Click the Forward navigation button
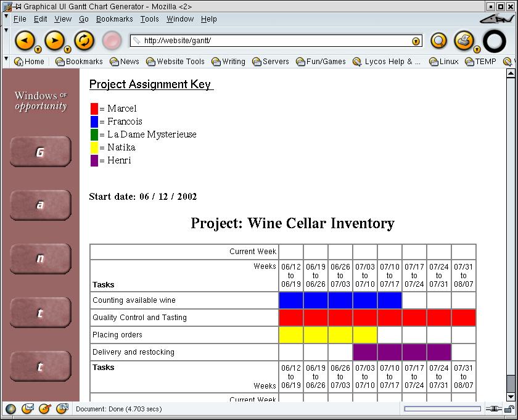 54,41
